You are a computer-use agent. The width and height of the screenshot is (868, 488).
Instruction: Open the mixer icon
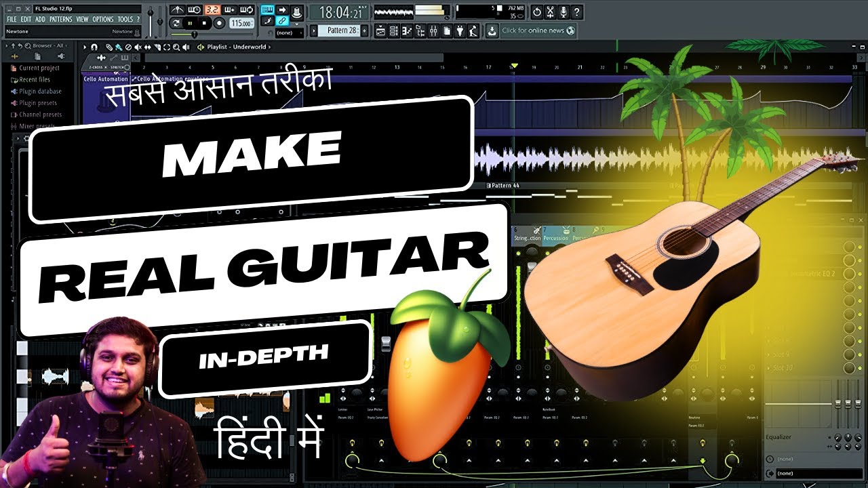(x=434, y=30)
